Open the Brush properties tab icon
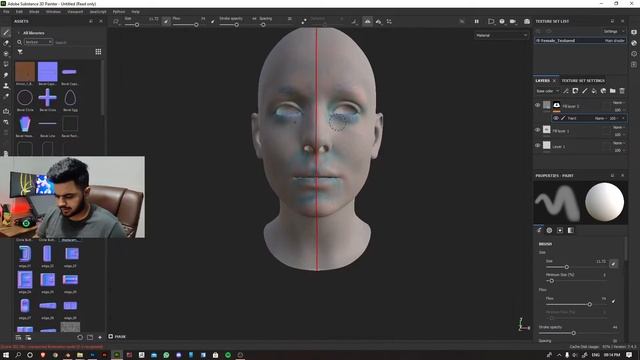The image size is (640, 360). (x=539, y=230)
